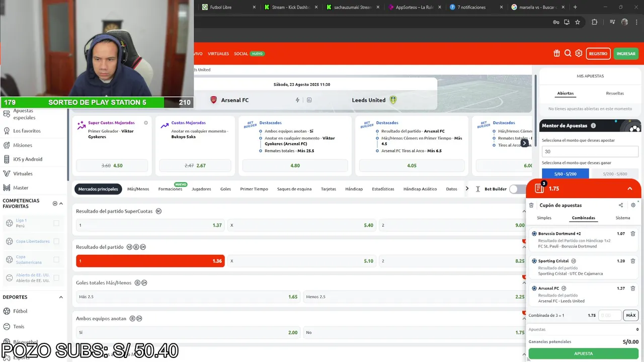Click the INGRESAR button
This screenshot has width=644, height=362.
point(626,53)
